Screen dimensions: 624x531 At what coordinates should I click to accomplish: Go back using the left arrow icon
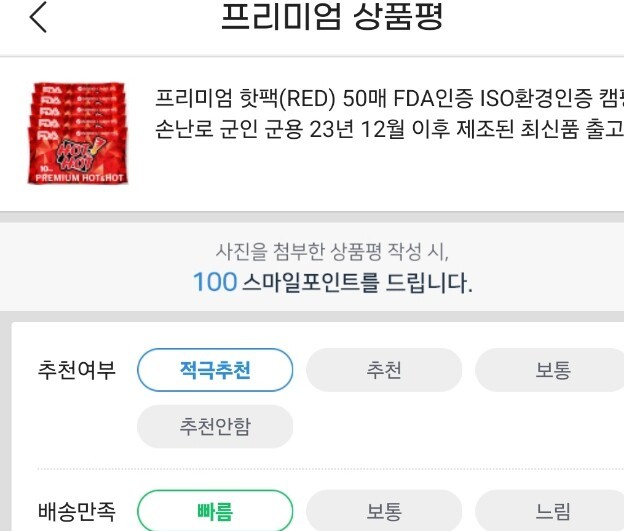pyautogui.click(x=38, y=17)
